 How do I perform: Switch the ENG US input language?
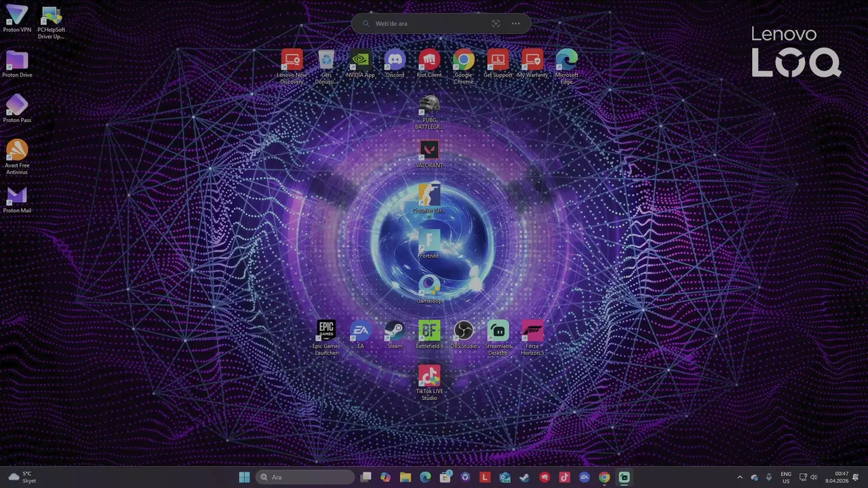point(786,477)
